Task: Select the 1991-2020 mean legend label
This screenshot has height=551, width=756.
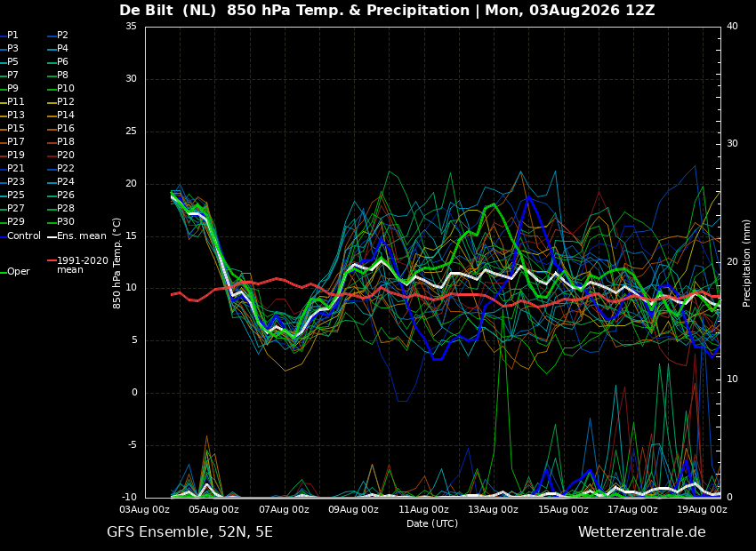Action: pyautogui.click(x=83, y=266)
